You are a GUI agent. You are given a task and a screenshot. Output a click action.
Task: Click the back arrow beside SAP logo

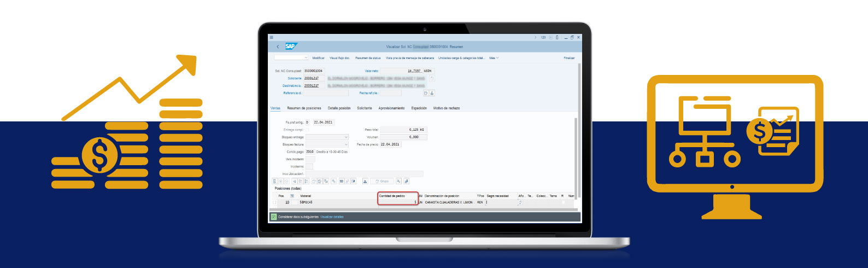[278, 47]
